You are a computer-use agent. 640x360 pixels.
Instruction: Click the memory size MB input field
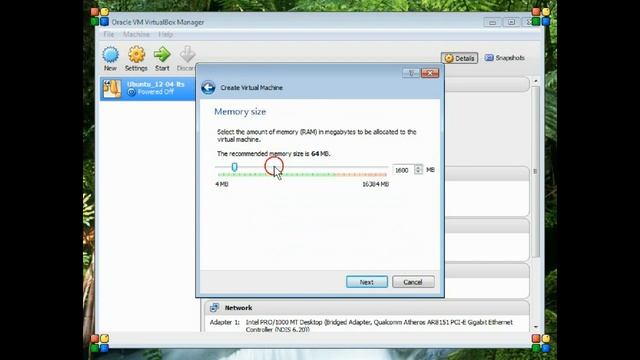[403, 170]
